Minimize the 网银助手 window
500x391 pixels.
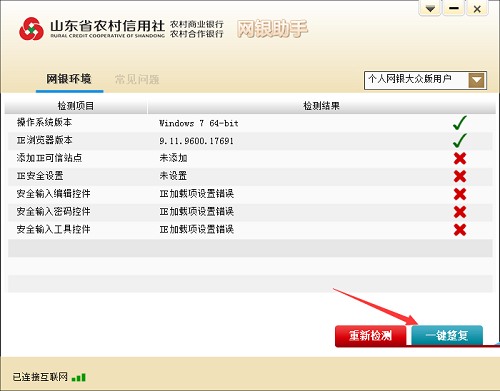(454, 8)
